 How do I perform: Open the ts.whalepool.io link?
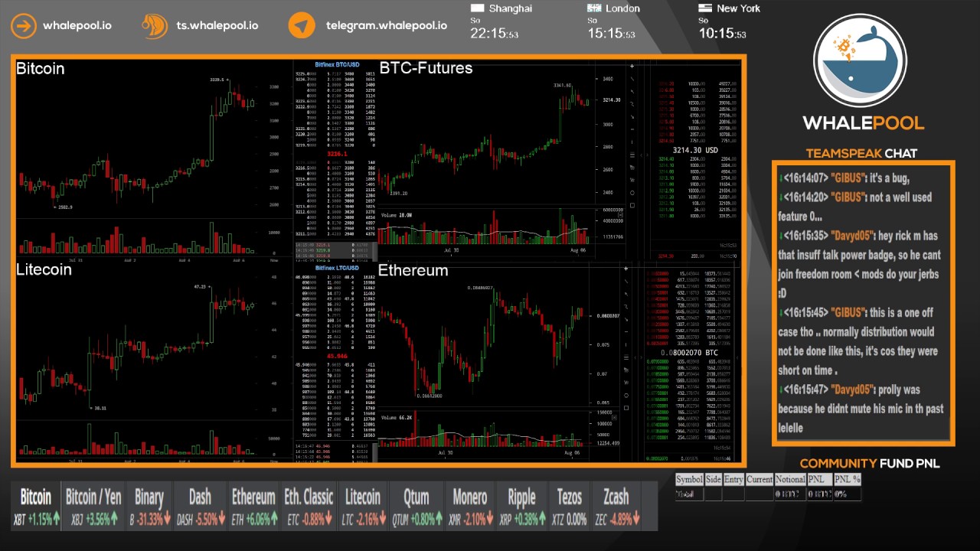217,25
